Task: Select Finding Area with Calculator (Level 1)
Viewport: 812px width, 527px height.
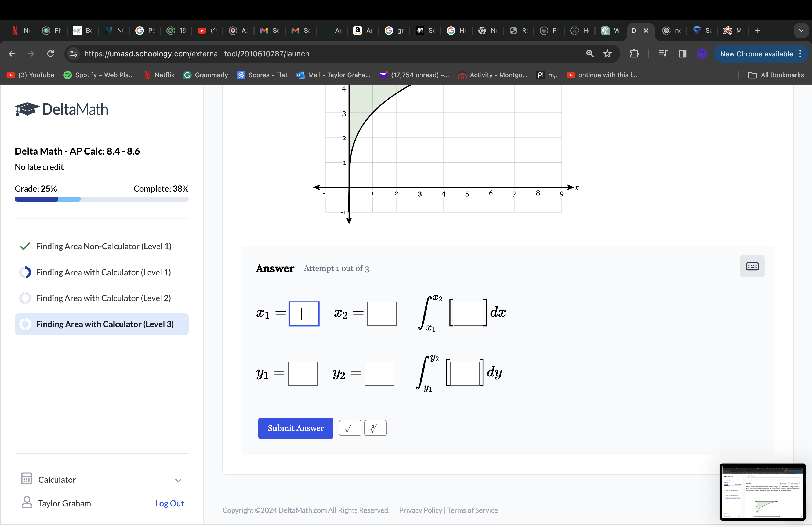Action: (x=103, y=272)
